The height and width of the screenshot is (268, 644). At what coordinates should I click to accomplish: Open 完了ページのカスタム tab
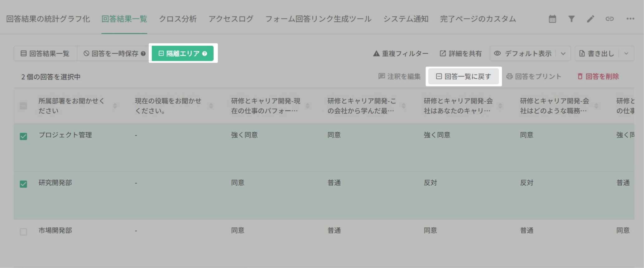pos(478,19)
